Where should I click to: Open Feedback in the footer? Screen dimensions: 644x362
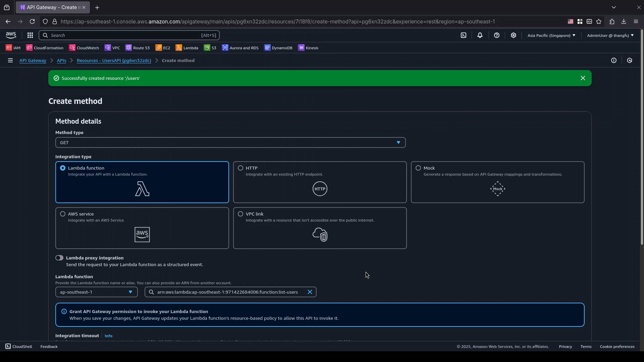[49, 347]
